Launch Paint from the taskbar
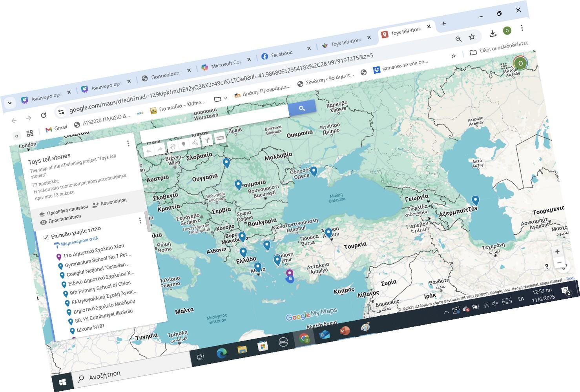This screenshot has width=580, height=392. [365, 327]
